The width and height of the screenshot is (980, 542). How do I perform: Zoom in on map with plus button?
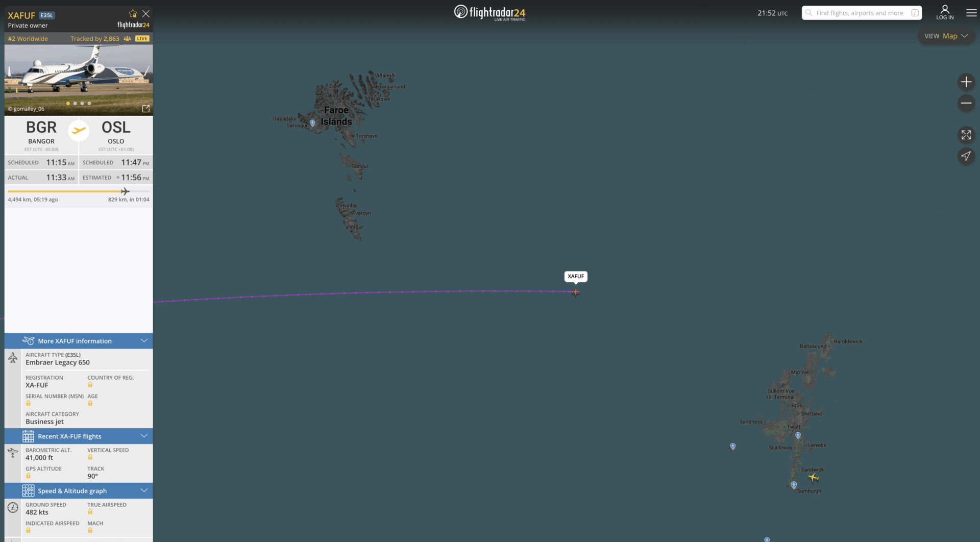tap(966, 82)
